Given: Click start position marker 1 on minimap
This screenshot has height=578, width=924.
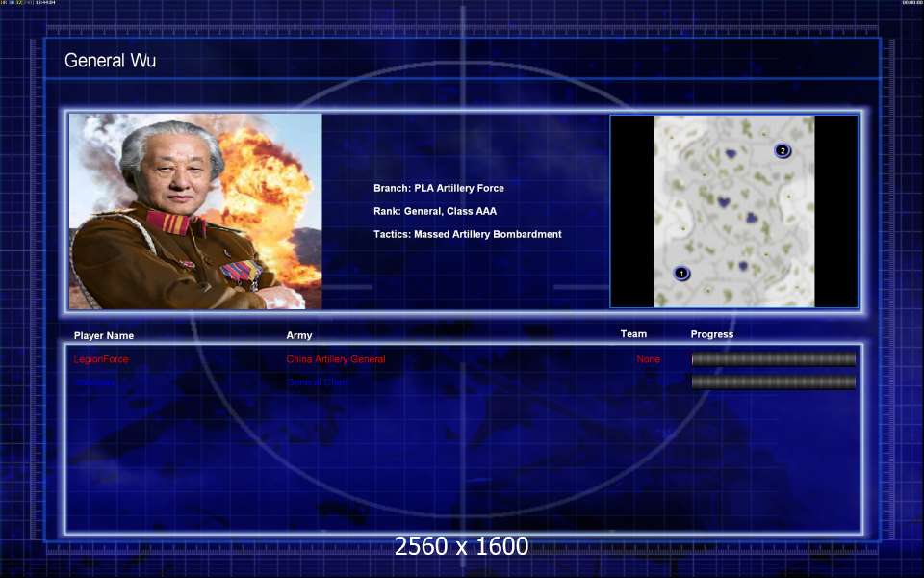Looking at the screenshot, I should coord(681,273).
